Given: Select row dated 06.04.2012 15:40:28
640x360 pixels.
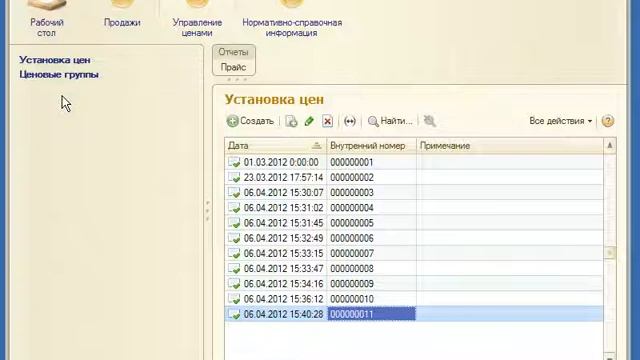Looking at the screenshot, I should 413,314.
